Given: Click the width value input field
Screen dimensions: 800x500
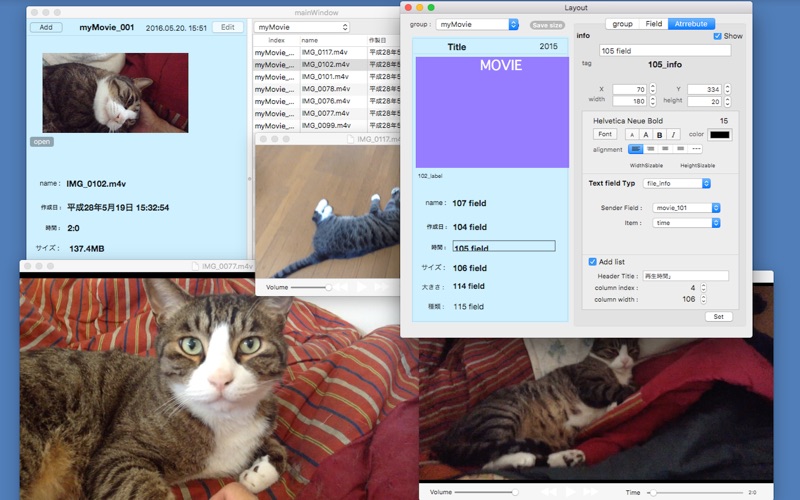Looking at the screenshot, I should (x=630, y=102).
